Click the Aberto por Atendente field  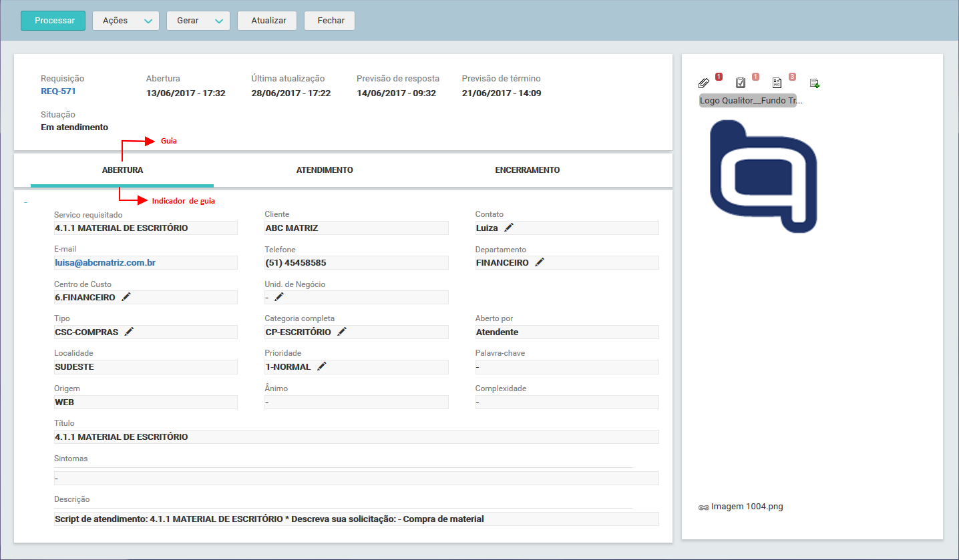(567, 332)
